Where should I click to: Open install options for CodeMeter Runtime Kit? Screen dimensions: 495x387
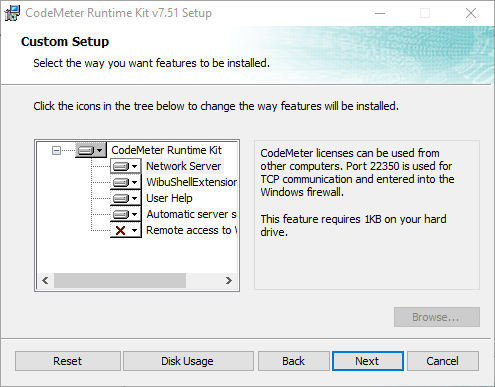pyautogui.click(x=91, y=150)
